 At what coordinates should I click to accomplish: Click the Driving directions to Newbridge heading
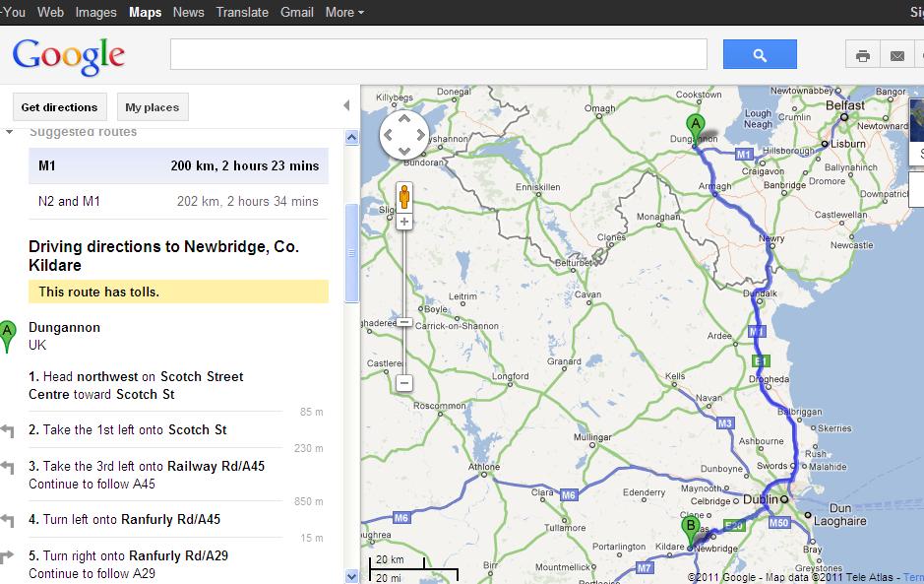click(x=163, y=255)
